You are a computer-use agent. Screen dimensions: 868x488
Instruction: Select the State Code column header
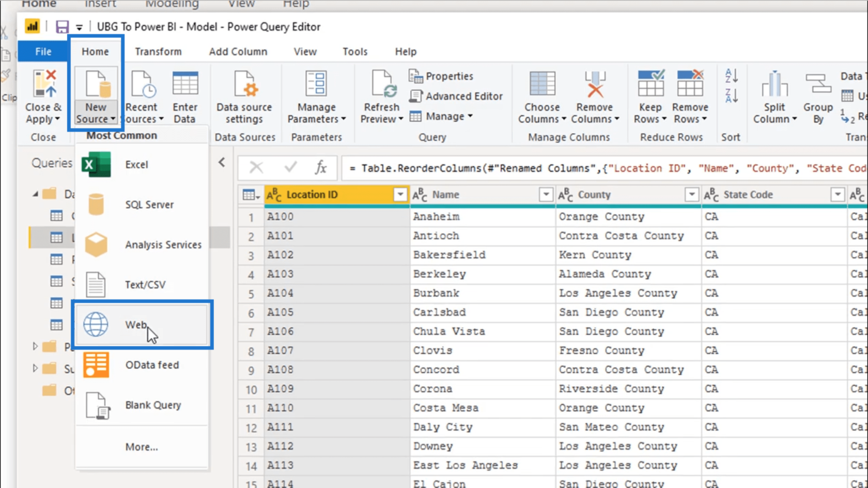774,195
